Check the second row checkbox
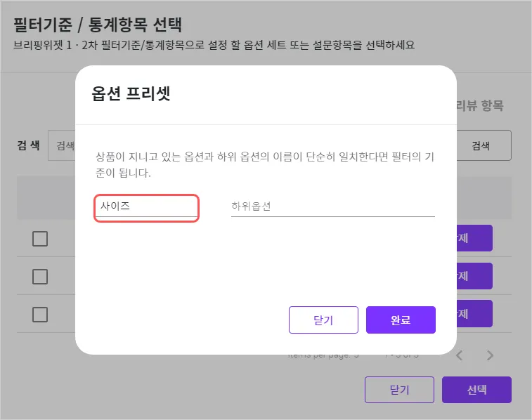This screenshot has height=420, width=532. pos(40,276)
